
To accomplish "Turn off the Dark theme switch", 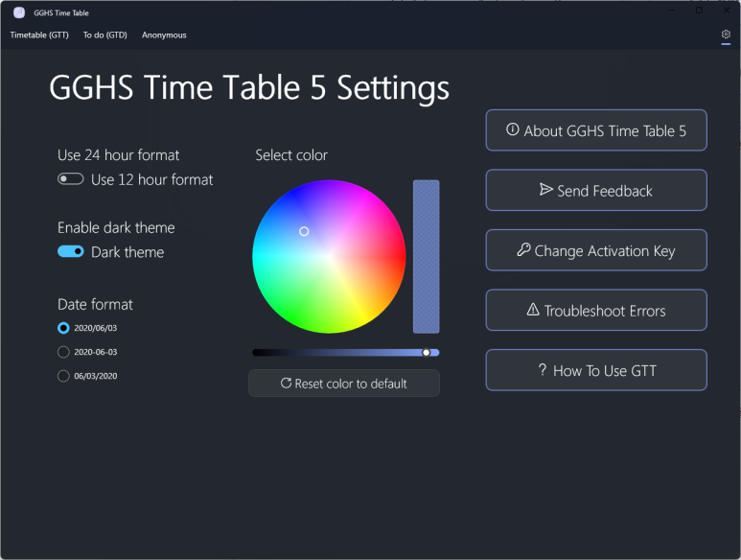I will point(70,251).
